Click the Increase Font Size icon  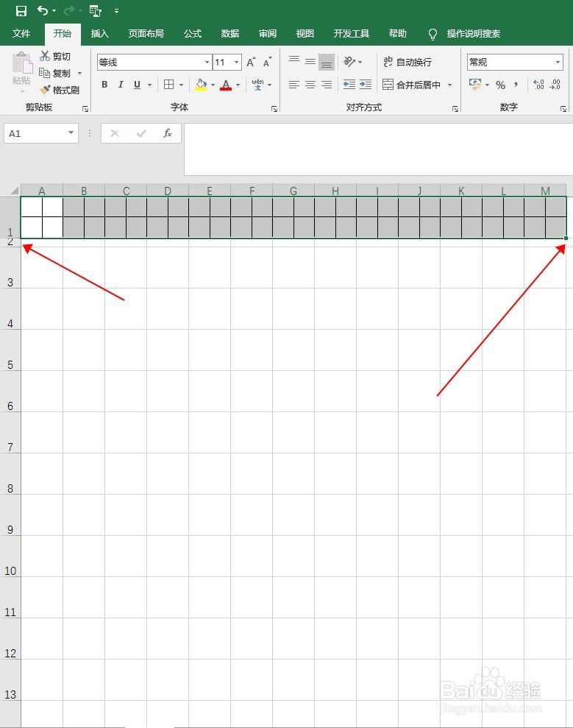point(251,63)
